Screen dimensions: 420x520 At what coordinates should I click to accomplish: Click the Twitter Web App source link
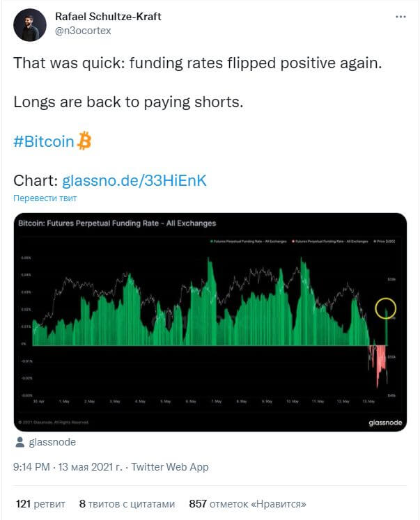point(170,467)
